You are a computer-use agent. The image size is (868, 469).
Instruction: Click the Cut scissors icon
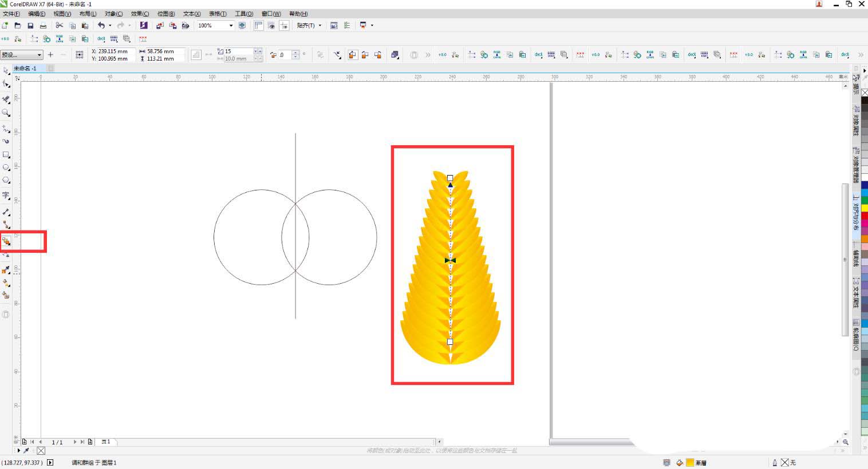click(x=59, y=25)
